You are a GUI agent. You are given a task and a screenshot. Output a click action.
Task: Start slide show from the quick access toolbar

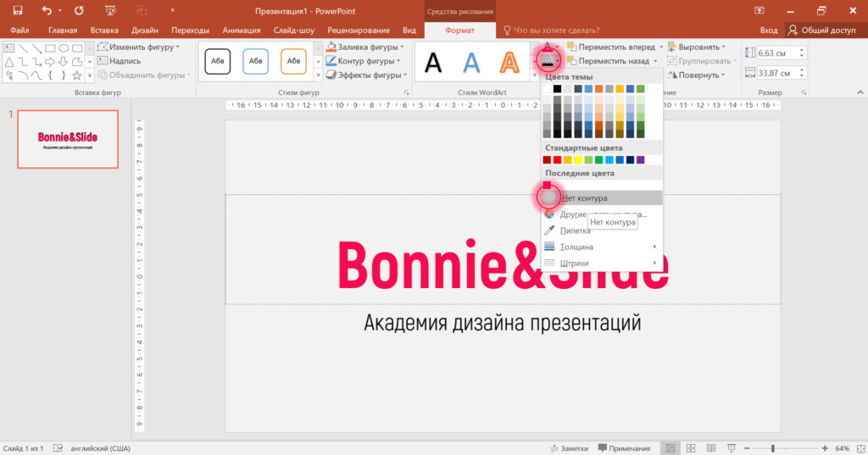(111, 10)
